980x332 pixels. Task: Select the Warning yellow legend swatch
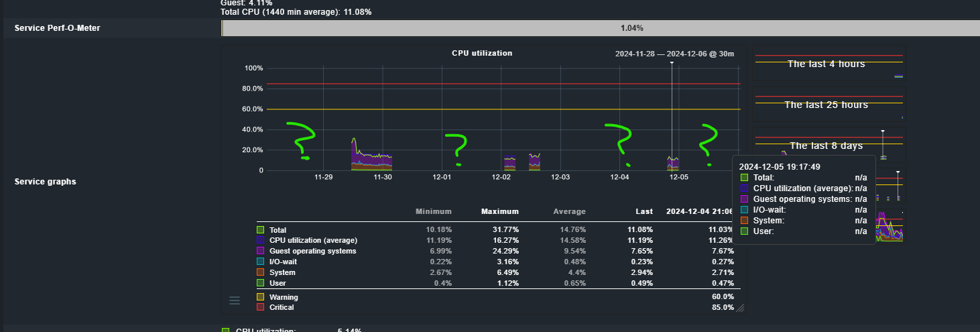[260, 296]
